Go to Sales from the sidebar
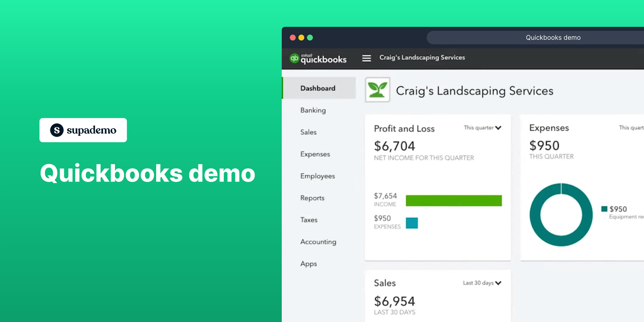Image resolution: width=644 pixels, height=322 pixels. (x=308, y=132)
